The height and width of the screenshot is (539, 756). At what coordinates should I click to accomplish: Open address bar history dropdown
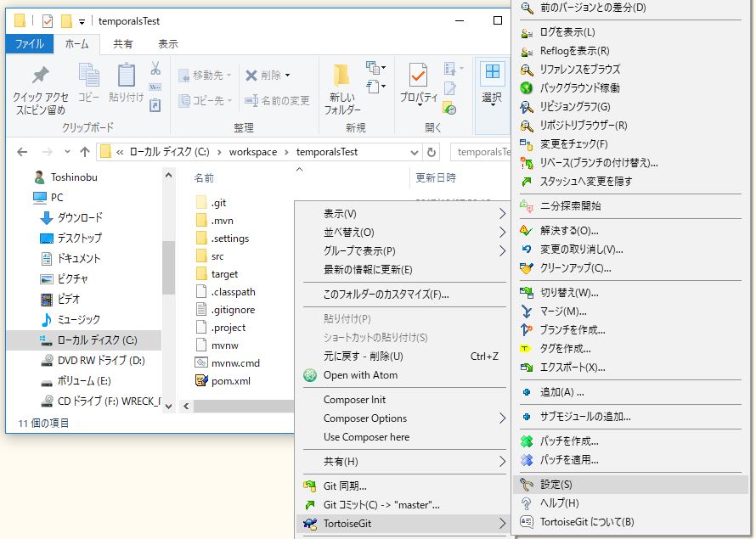(x=415, y=152)
